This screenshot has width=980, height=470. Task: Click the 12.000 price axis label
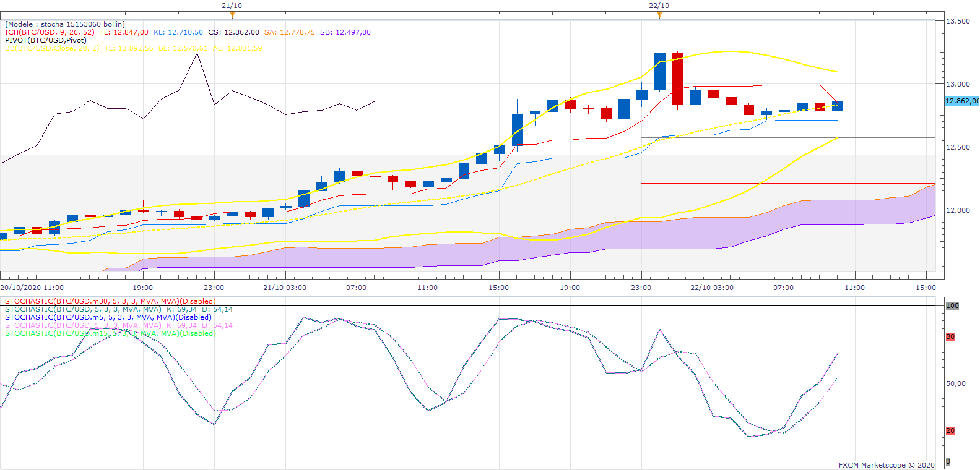958,210
